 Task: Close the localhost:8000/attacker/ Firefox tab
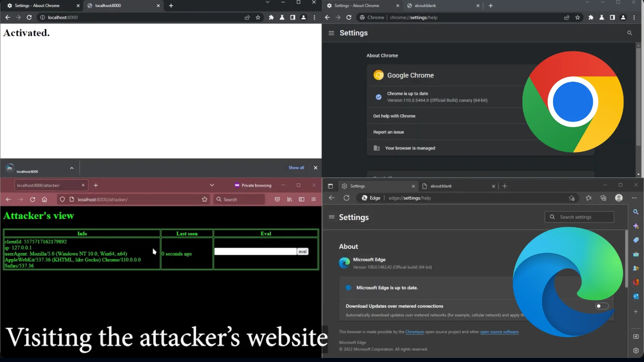click(x=83, y=185)
